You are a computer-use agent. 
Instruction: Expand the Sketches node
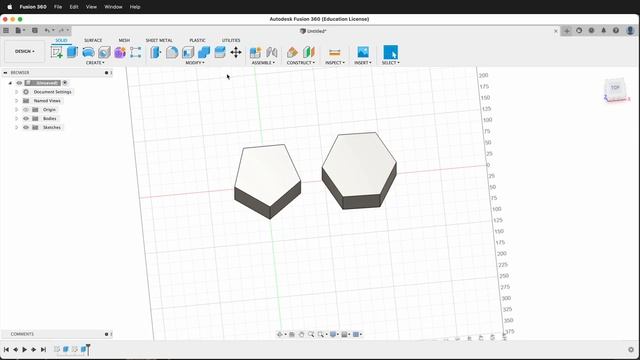tap(16, 128)
